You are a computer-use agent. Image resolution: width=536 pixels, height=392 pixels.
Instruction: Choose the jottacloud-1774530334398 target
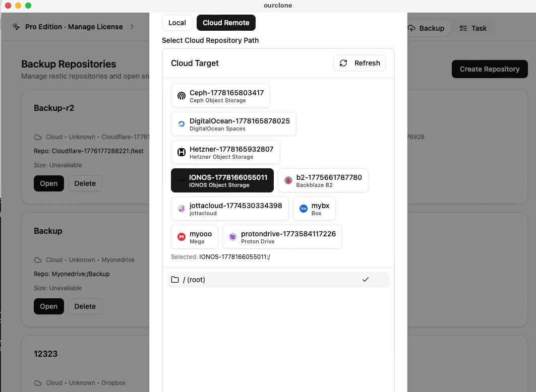[x=230, y=209]
